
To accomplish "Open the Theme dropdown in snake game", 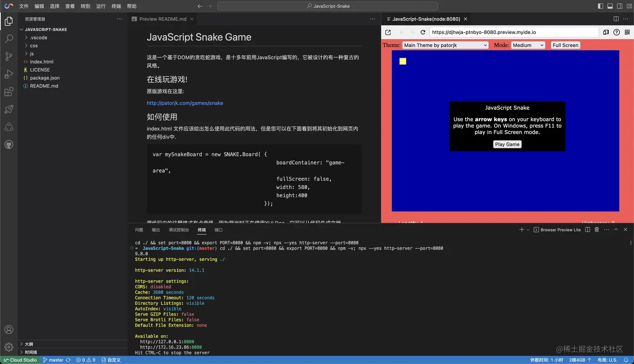I will click(445, 45).
